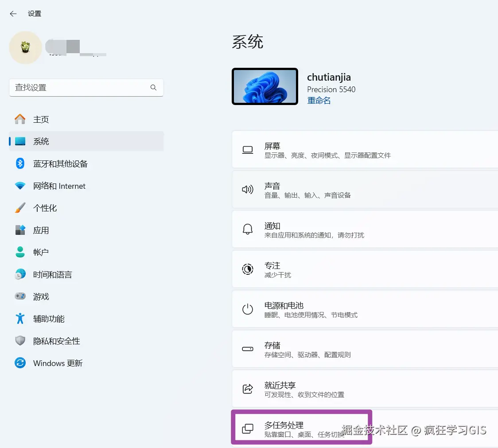Open the 屏幕 display settings
The width and height of the screenshot is (498, 448).
365,149
